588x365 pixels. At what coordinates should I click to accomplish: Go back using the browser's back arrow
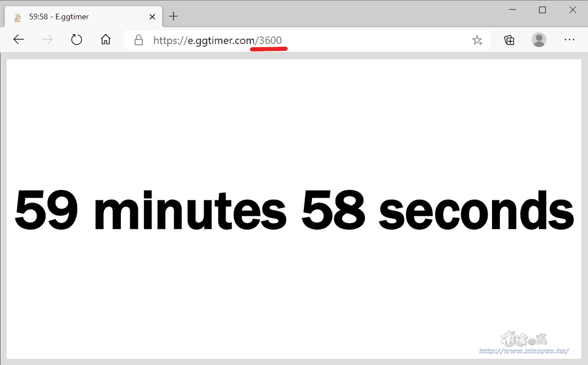[x=18, y=39]
